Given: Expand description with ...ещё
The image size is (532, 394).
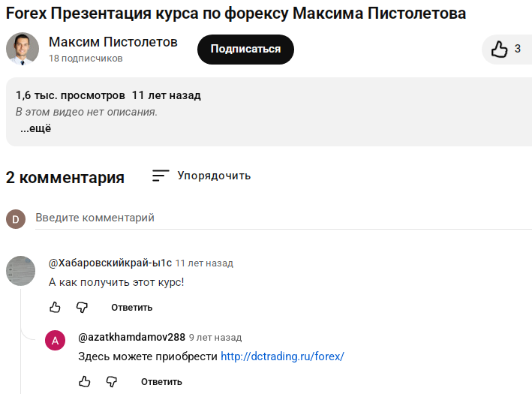Looking at the screenshot, I should coord(36,128).
